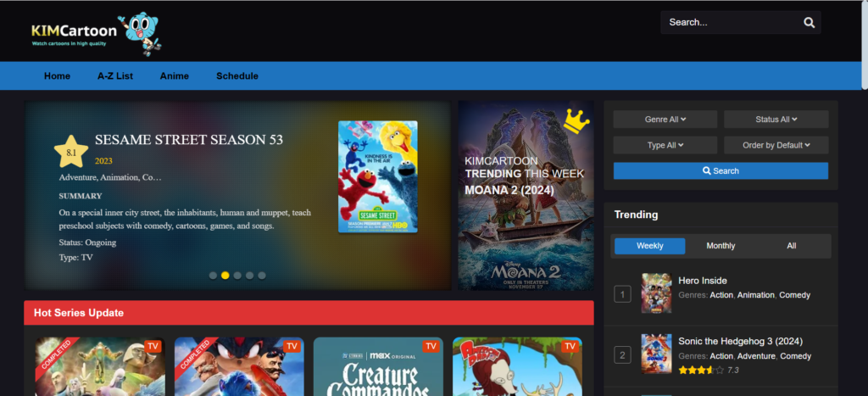Click the Sesame Street poster thumbnail

(377, 176)
